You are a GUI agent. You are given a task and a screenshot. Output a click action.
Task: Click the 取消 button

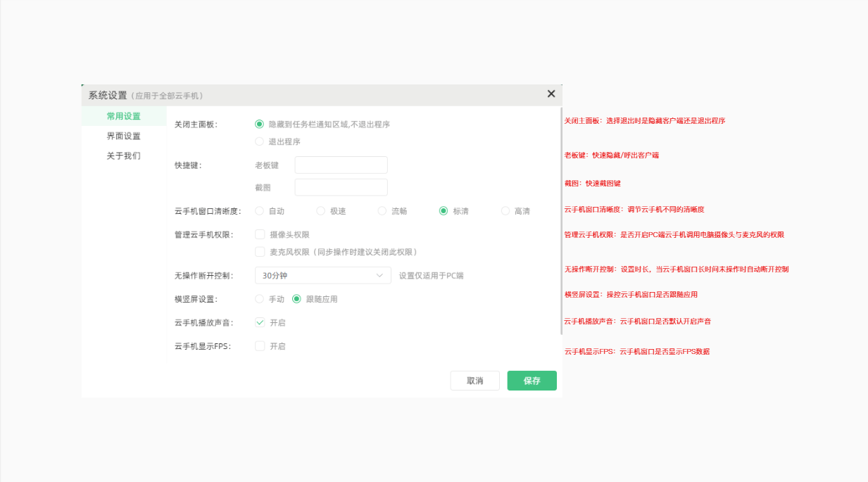(x=475, y=381)
